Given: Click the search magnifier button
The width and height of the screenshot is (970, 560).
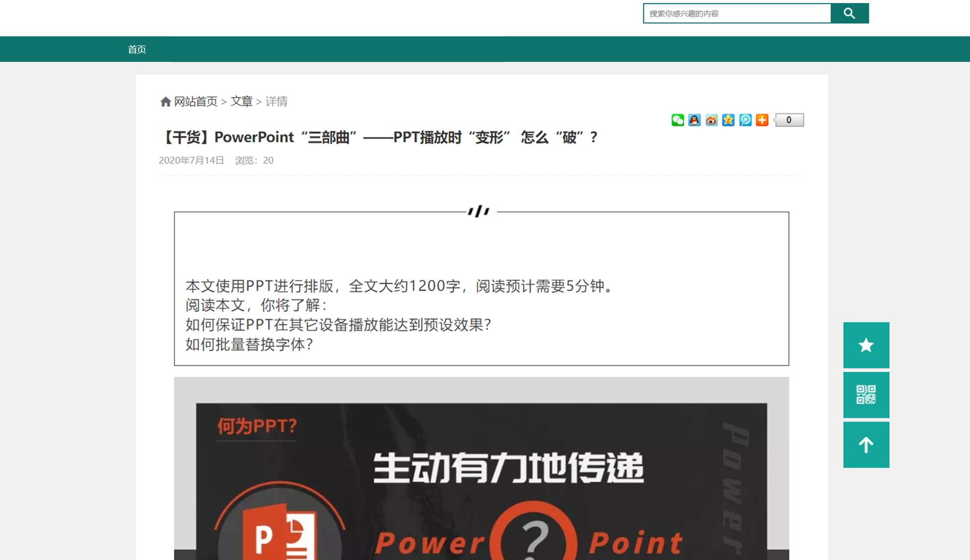Looking at the screenshot, I should pyautogui.click(x=849, y=13).
